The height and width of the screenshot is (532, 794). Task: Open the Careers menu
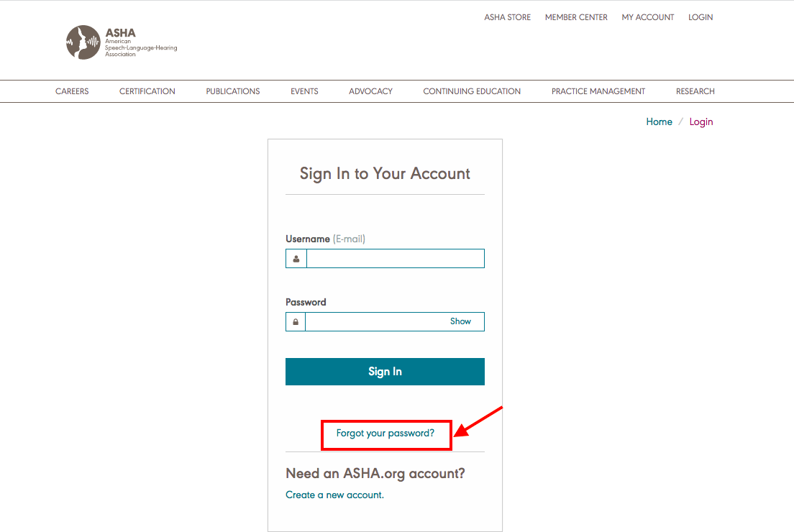pyautogui.click(x=72, y=91)
